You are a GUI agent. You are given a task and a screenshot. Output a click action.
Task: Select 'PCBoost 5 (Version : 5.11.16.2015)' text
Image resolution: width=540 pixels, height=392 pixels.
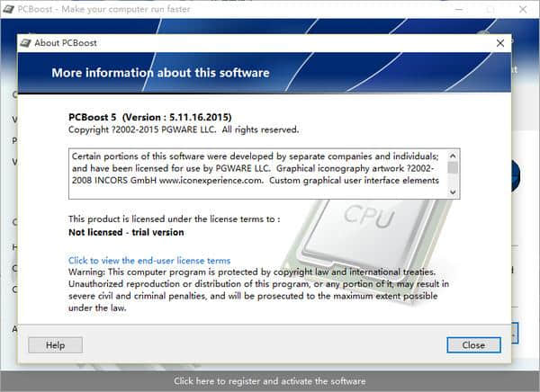(149, 118)
